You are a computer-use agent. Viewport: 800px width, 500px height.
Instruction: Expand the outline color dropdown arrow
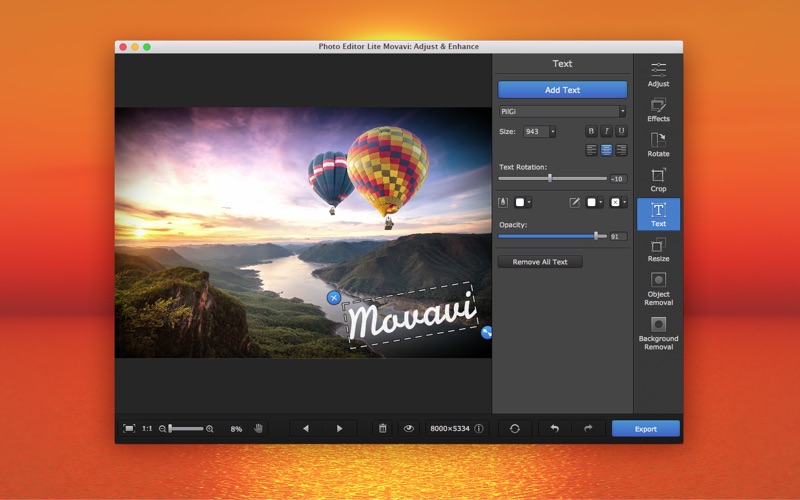(x=601, y=203)
